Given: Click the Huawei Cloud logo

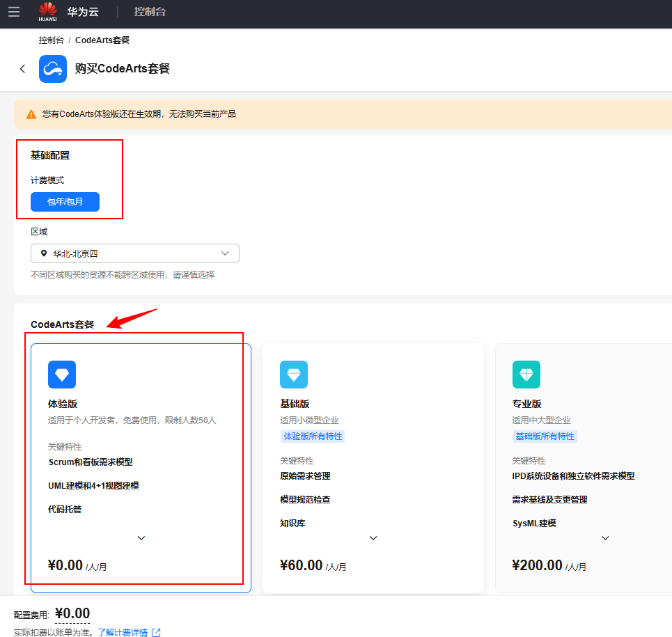Looking at the screenshot, I should click(x=47, y=12).
